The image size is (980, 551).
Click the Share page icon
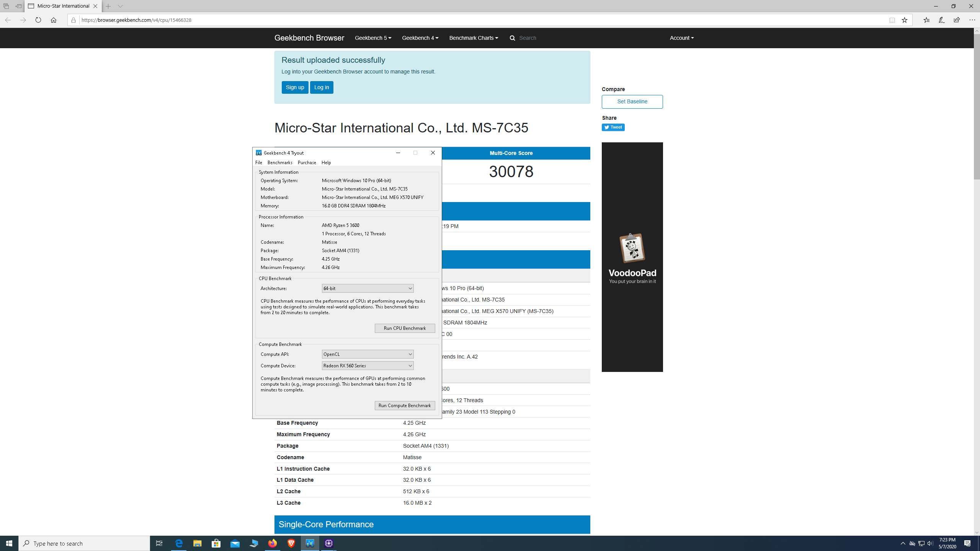click(957, 20)
